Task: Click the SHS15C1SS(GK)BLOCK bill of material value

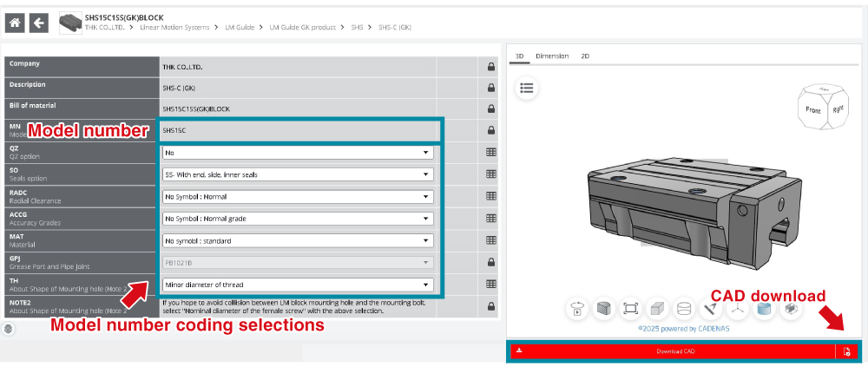Action: 196,109
